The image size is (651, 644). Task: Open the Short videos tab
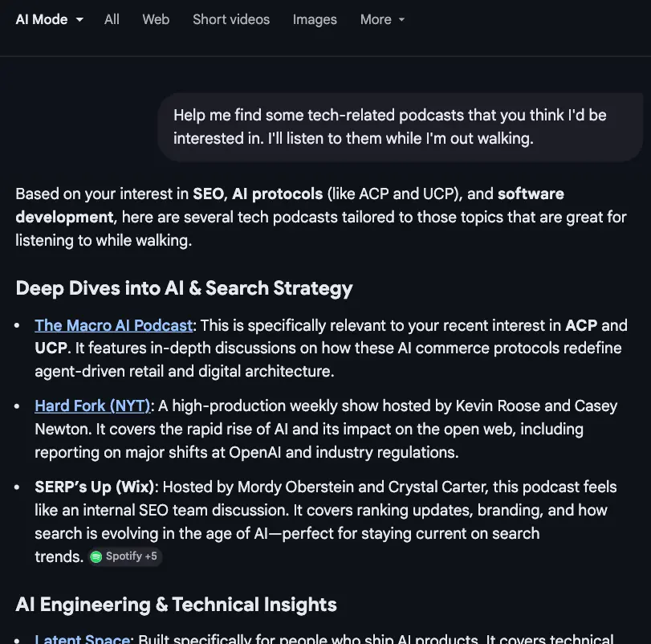point(231,19)
